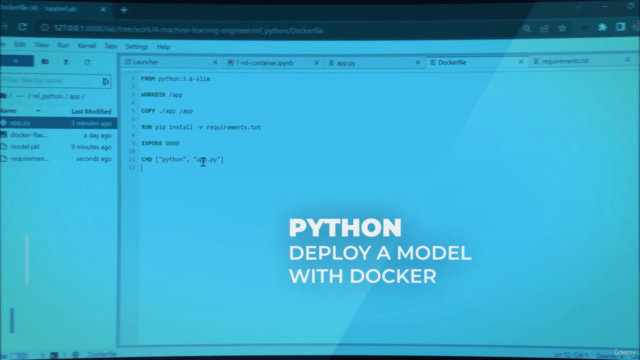The width and height of the screenshot is (640, 360).
Task: Click the RUN pip install line
Action: click(x=201, y=127)
